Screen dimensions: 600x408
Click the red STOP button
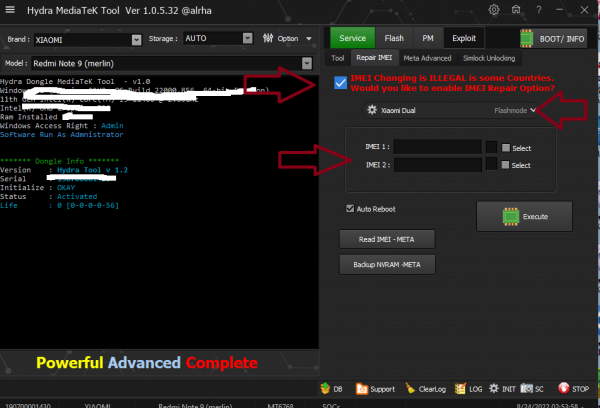point(573,389)
